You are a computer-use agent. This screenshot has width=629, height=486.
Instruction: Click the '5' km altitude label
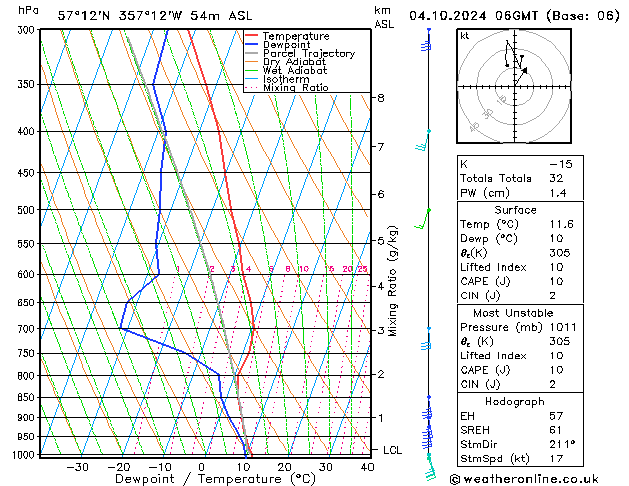point(381,241)
